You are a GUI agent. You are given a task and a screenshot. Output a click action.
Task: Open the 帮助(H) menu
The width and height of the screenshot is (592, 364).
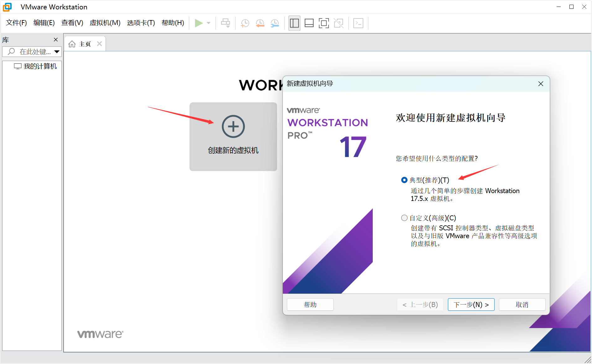pos(173,23)
